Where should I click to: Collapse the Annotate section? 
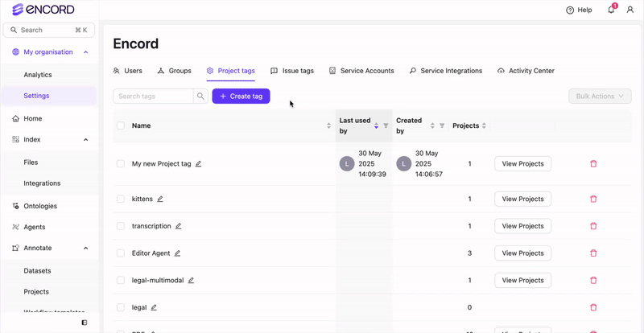pos(86,248)
